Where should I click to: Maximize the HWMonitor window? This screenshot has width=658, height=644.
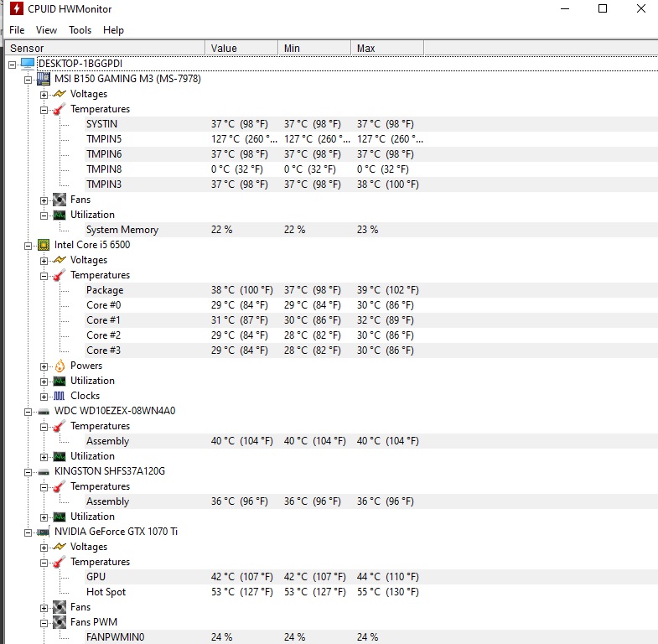point(603,8)
